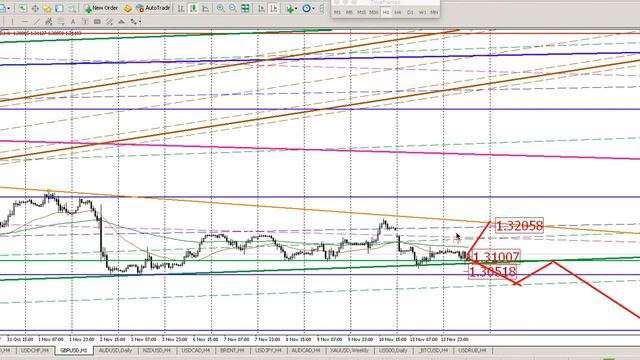Launch MetaEditor from the yellow book icon
Image resolution: width=640 pixels, height=360 pixels.
tap(127, 8)
